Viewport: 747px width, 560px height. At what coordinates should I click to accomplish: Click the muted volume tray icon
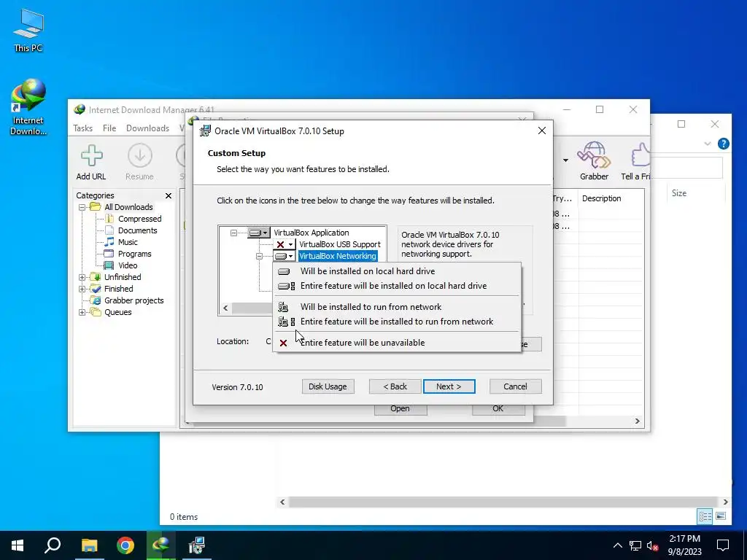click(x=653, y=545)
